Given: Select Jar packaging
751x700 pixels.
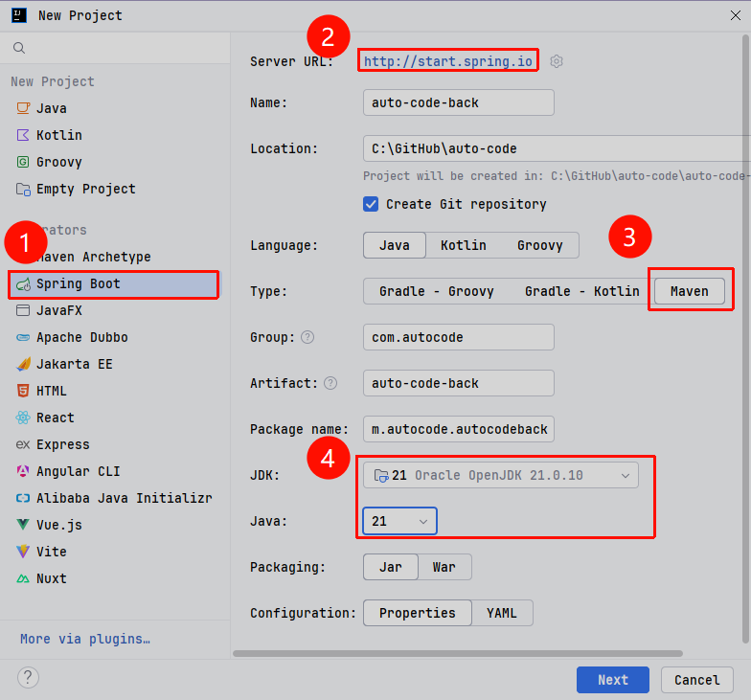Looking at the screenshot, I should [x=391, y=567].
